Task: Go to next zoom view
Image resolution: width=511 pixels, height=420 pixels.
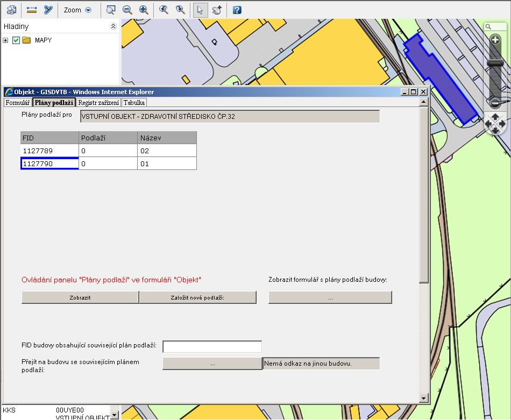Action: 180,10
